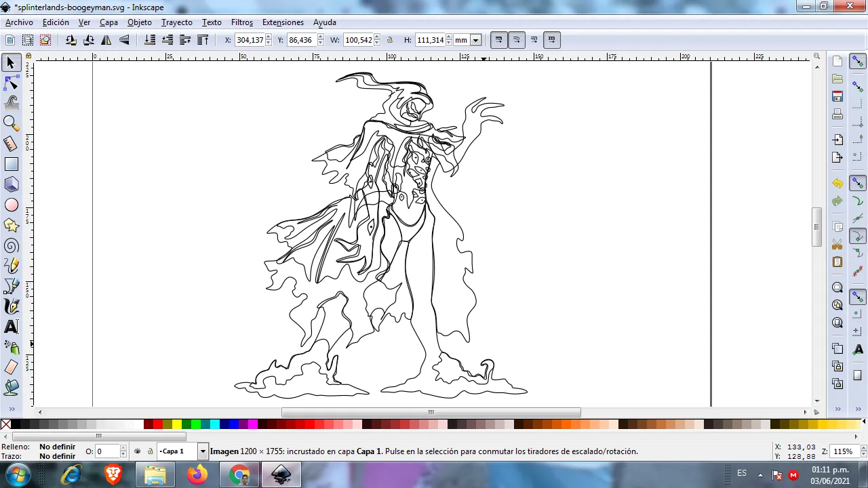Select the Pencil freehand tool

(x=11, y=266)
